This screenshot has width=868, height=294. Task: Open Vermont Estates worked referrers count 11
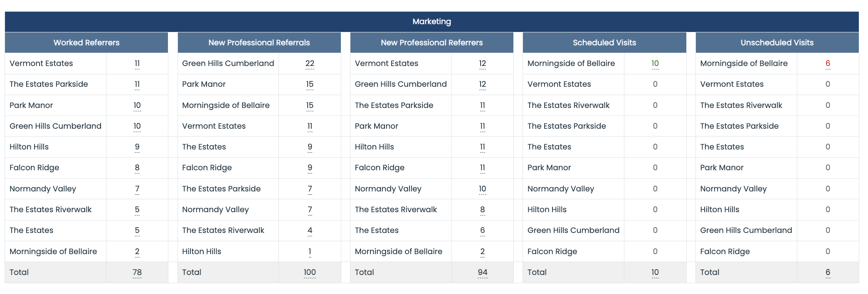(x=137, y=64)
